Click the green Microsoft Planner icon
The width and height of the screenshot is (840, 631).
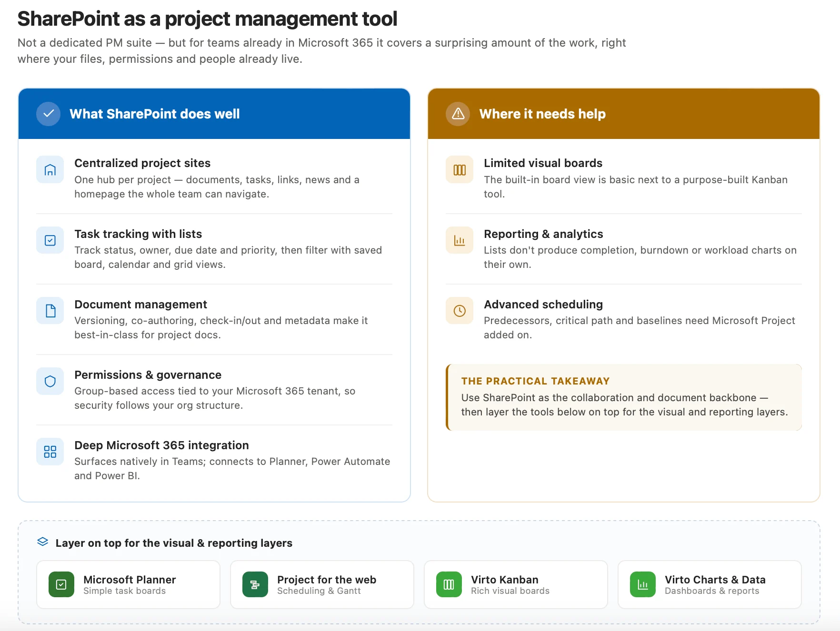pyautogui.click(x=61, y=584)
